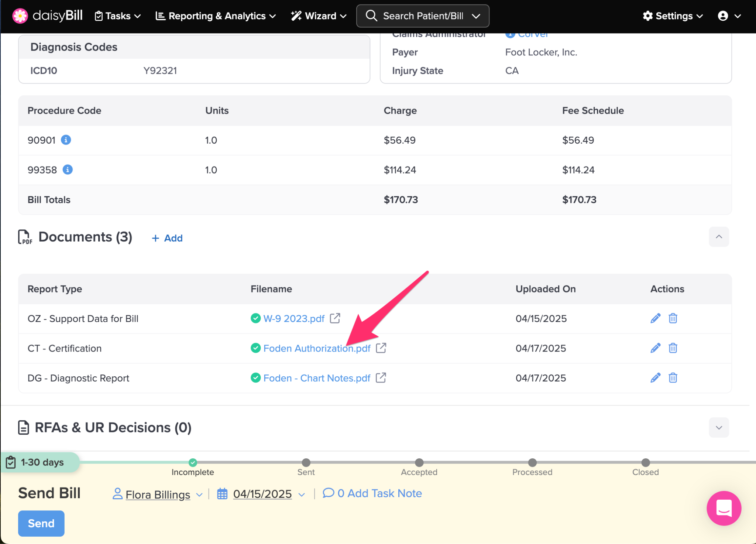Click the daisyBill logo
This screenshot has width=756, height=544.
47,16
